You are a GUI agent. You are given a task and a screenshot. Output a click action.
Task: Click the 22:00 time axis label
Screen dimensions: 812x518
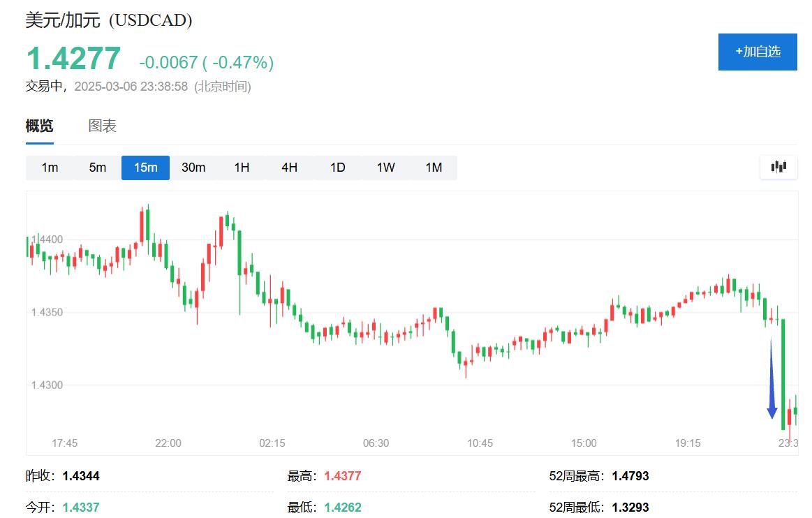168,443
